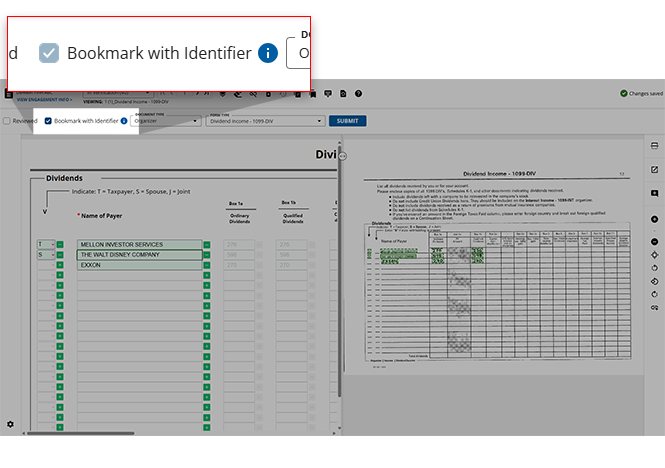Click the VIEWING 1 (1)_Dividend Income file label
This screenshot has height=468, width=665.
click(126, 102)
